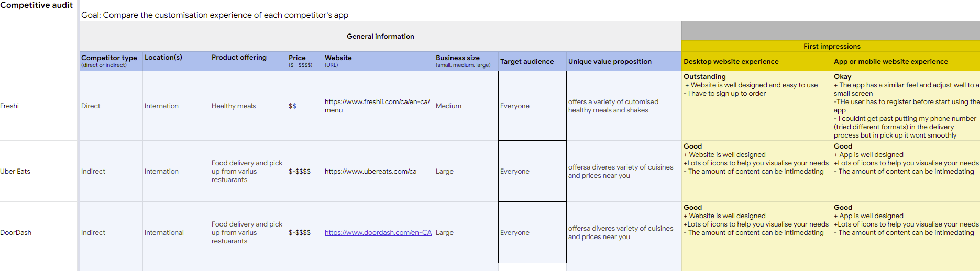
Task: Select DoorDash 'Large' business size cell
Action: pos(466,232)
